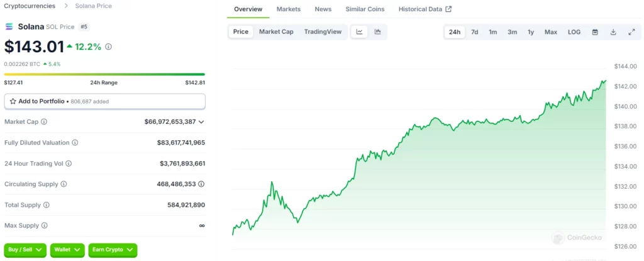The height and width of the screenshot is (261, 644).
Task: Open the Markets tab
Action: coord(288,9)
